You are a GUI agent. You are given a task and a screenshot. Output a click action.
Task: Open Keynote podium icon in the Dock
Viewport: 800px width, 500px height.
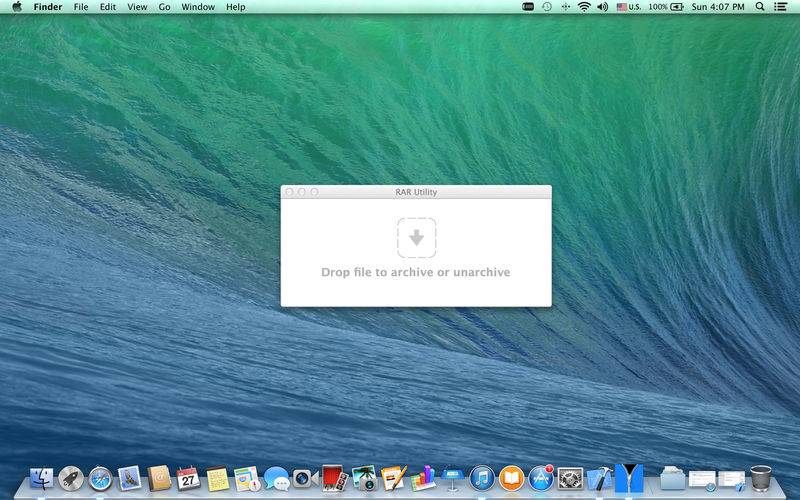452,479
